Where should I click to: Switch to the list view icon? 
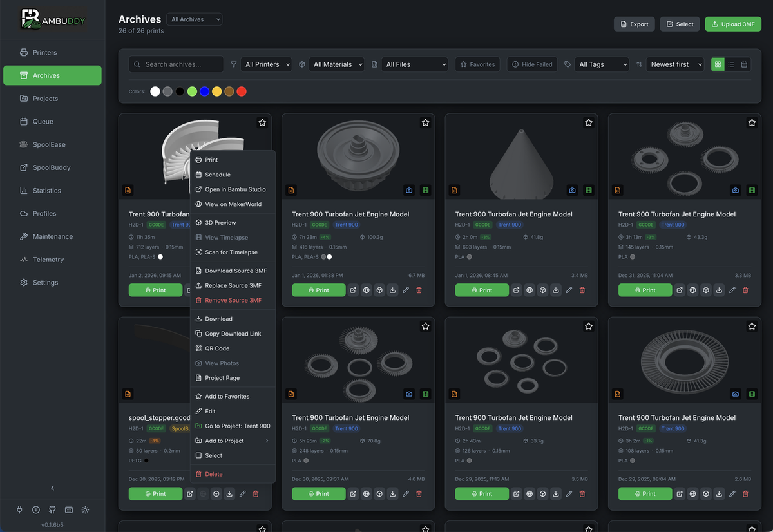point(731,64)
